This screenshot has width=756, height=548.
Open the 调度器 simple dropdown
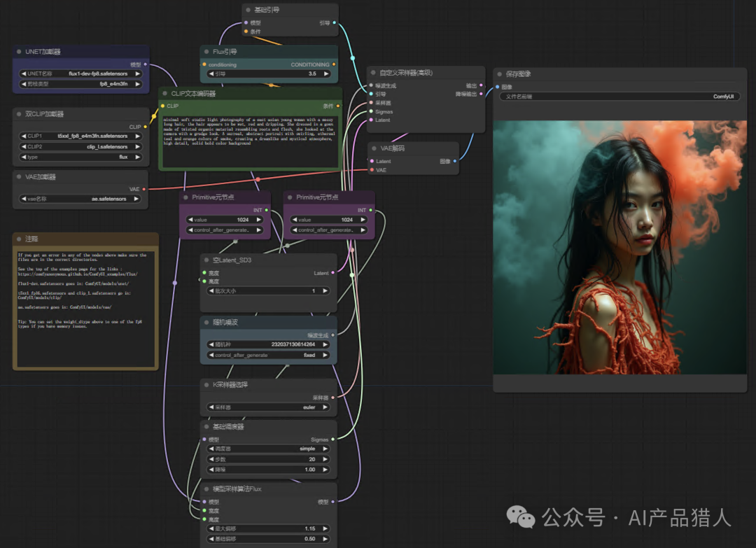pyautogui.click(x=269, y=449)
